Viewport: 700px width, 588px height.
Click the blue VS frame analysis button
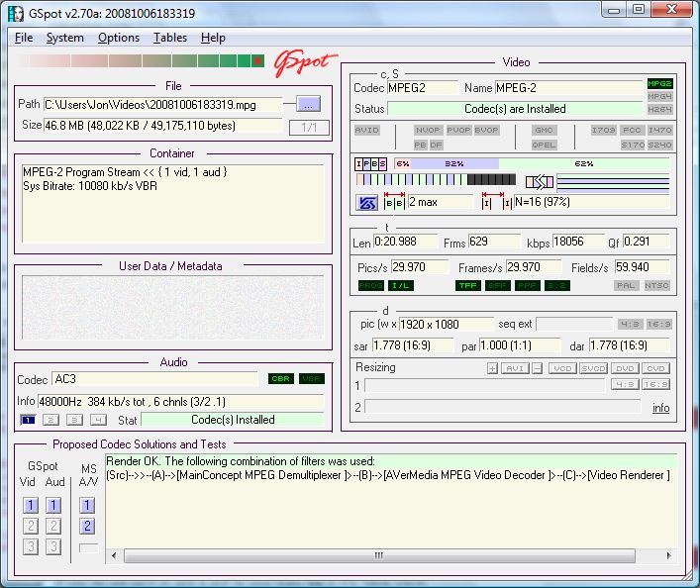tap(367, 203)
